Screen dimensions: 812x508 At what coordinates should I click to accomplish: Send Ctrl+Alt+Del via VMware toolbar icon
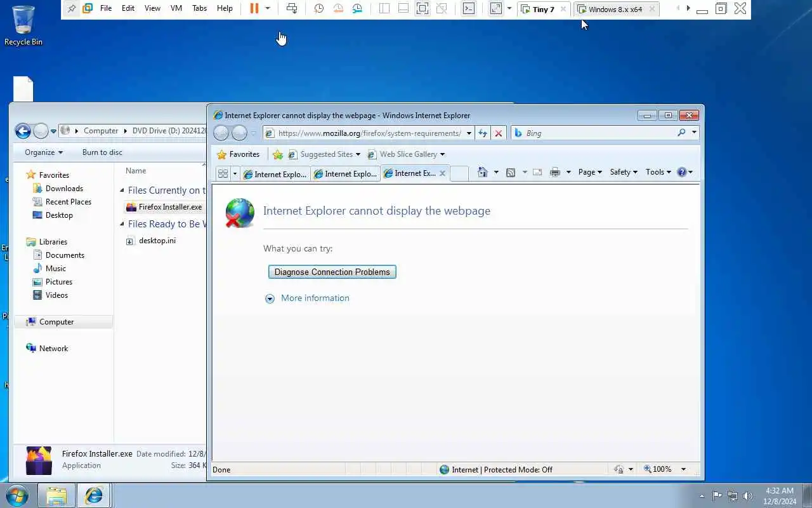[x=292, y=8]
